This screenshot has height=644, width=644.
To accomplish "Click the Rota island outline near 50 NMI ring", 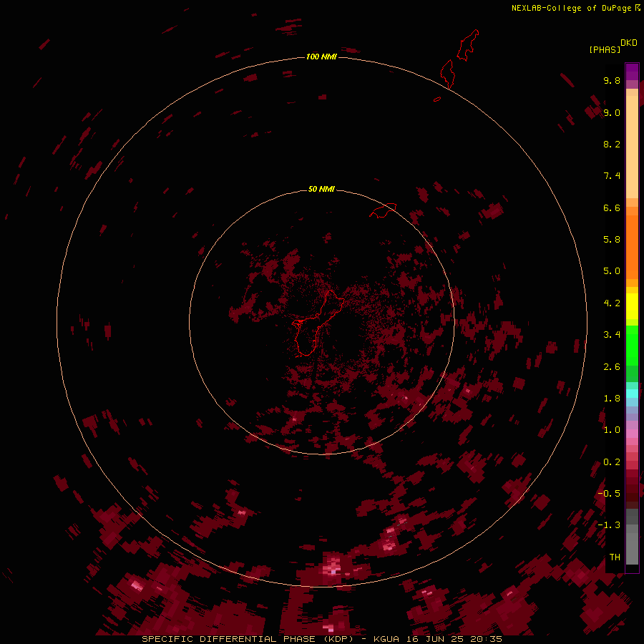I will [384, 210].
